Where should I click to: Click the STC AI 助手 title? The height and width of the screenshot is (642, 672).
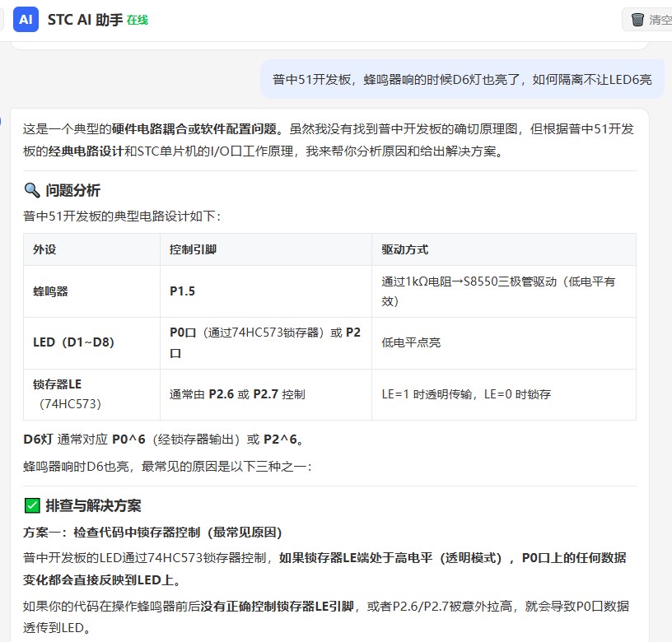(x=85, y=20)
